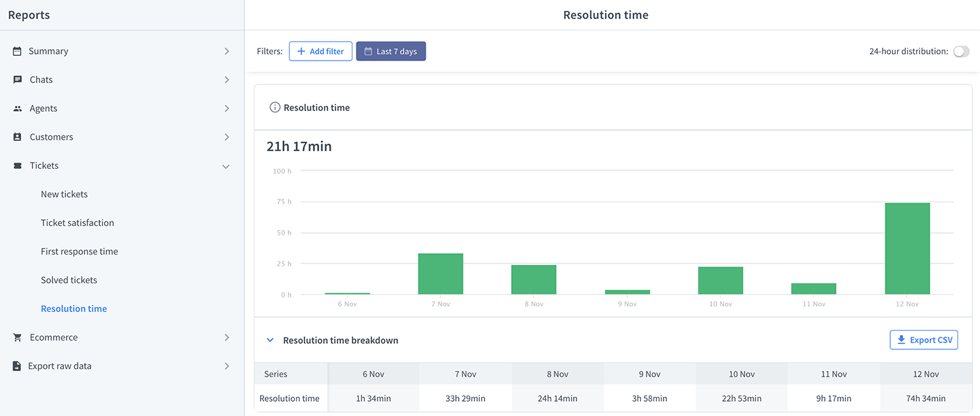Screen dimensions: 980x416
Task: Click the calendar icon in Last 7 days
Action: (368, 51)
